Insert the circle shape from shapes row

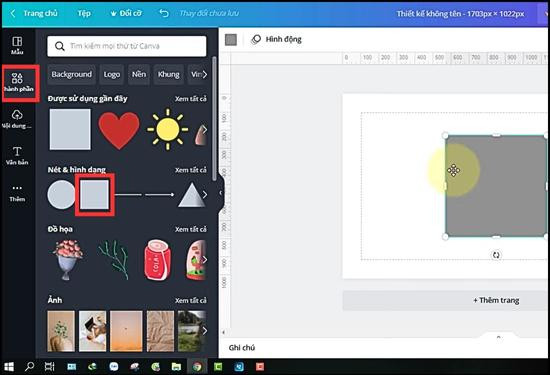tap(61, 194)
